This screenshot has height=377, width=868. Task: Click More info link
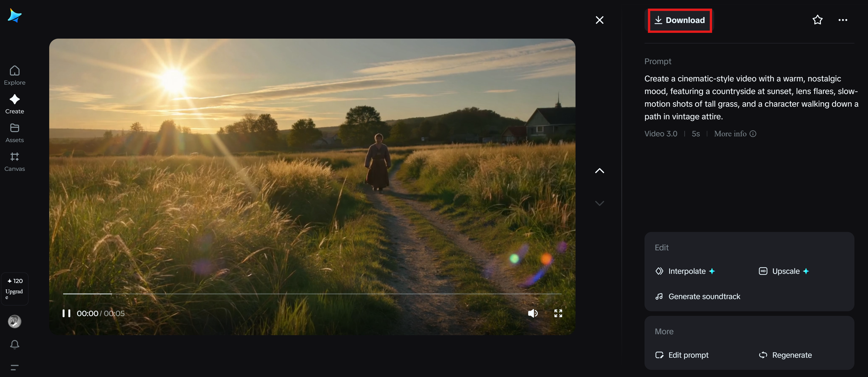735,134
